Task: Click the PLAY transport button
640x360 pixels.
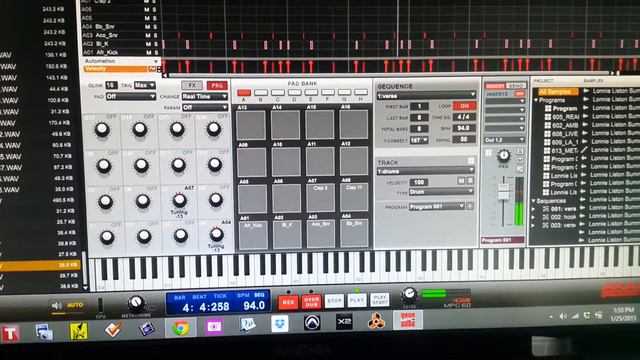Action: (357, 300)
